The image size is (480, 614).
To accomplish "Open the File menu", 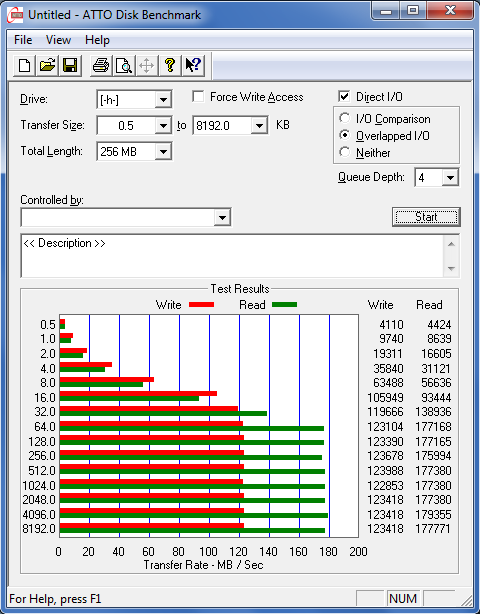I will click(x=23, y=40).
